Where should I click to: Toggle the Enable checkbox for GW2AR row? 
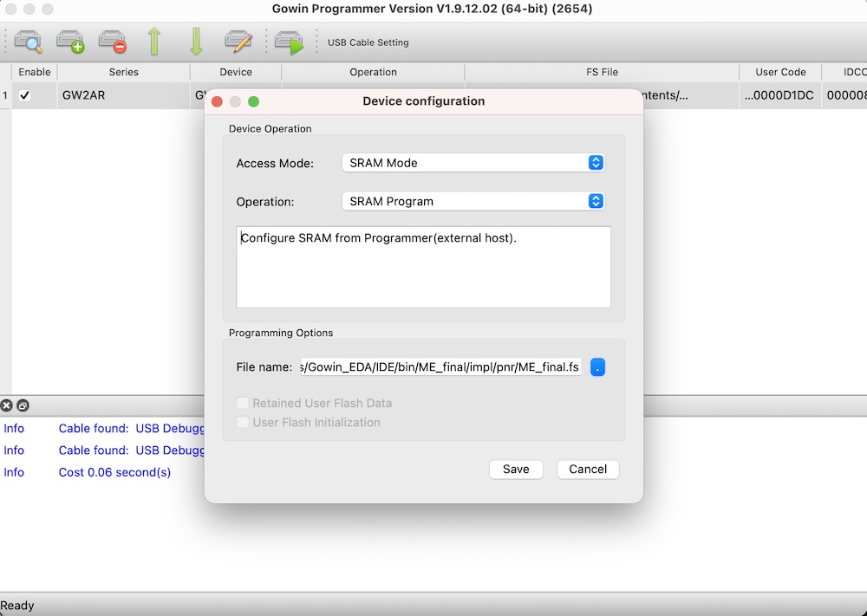[25, 95]
